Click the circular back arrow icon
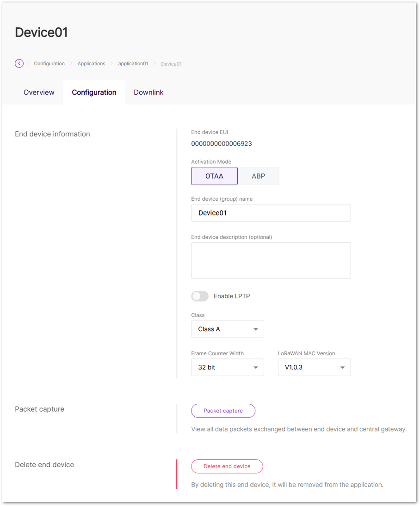420x506 pixels. point(19,63)
